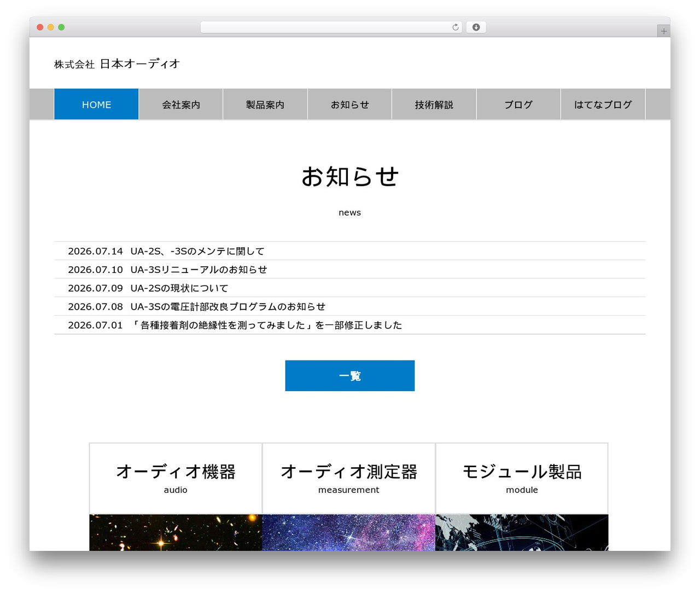Open news UA-2Sの現状について
This screenshot has height=593, width=700.
pyautogui.click(x=179, y=288)
